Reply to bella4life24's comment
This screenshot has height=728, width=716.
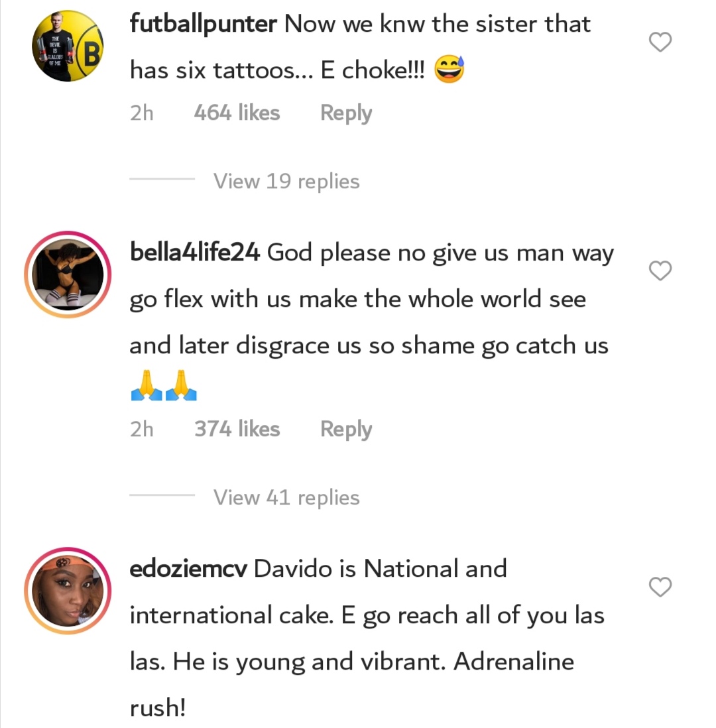coord(346,429)
